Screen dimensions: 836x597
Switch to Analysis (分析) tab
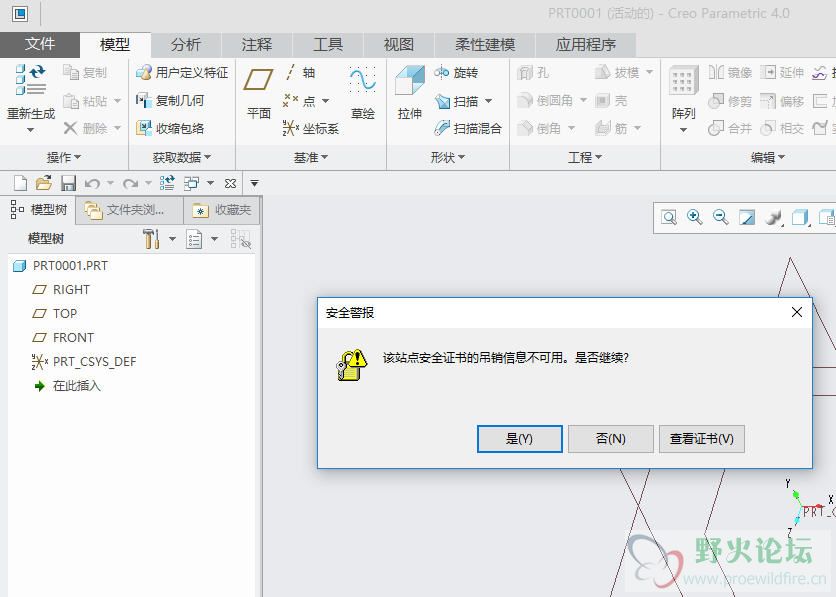click(x=186, y=45)
